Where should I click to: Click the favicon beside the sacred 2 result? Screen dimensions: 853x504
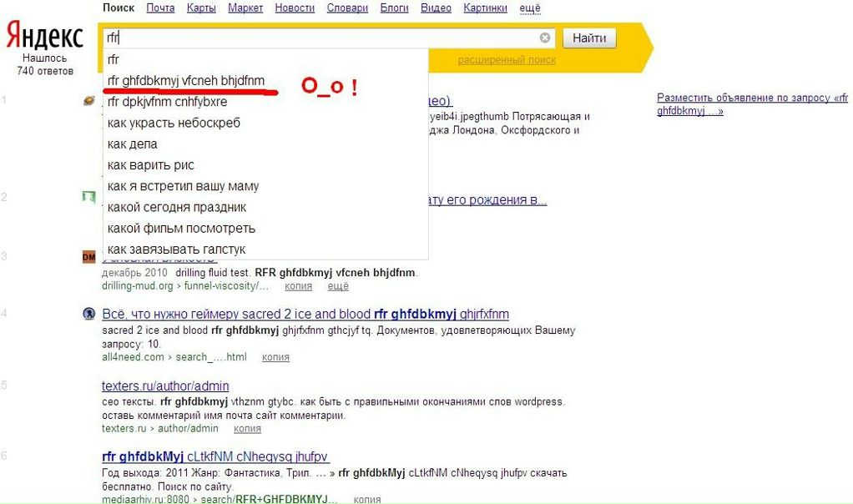(x=89, y=314)
